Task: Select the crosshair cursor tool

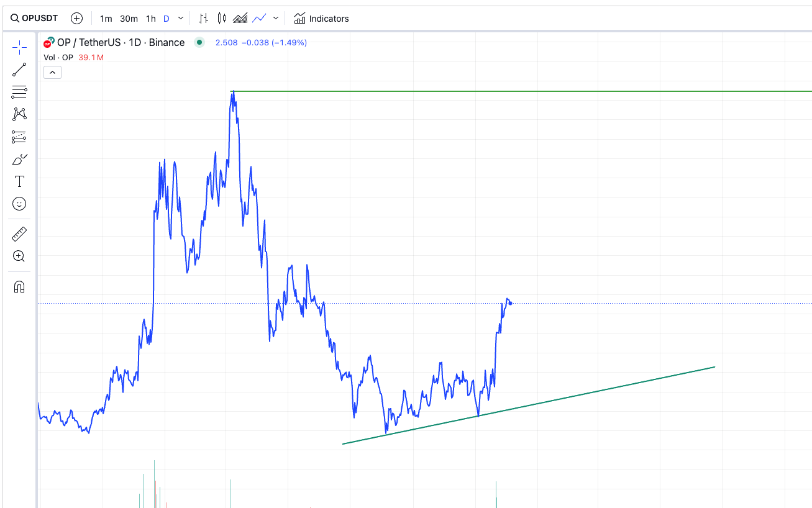Action: tap(19, 47)
